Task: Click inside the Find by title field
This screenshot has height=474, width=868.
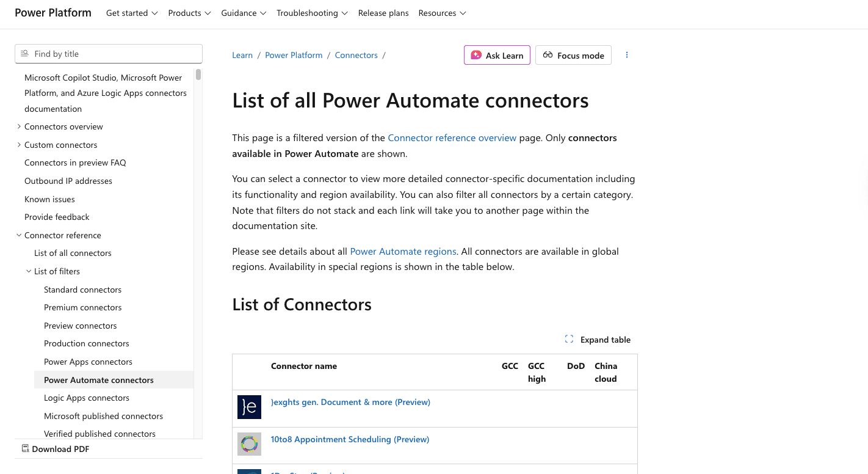Action: [109, 53]
